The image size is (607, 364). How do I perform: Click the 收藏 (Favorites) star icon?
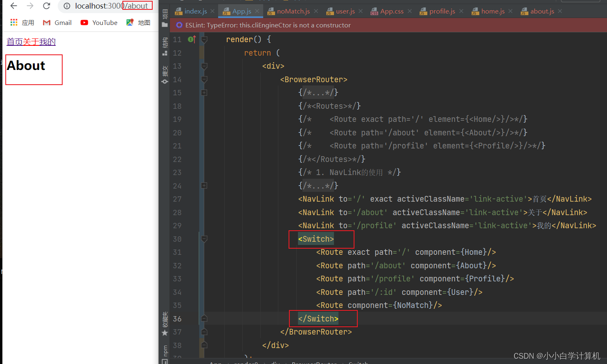(x=164, y=333)
